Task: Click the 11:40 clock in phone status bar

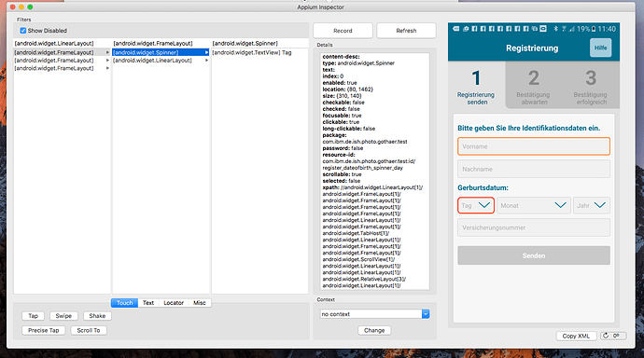Action: click(x=607, y=29)
